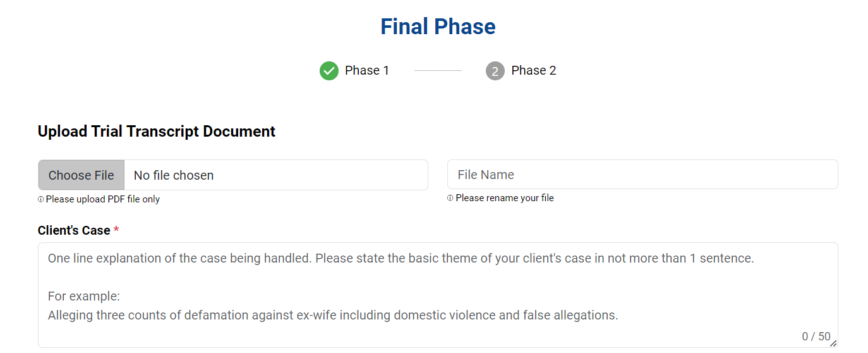
Task: Click the 0 / 50 character counter
Action: coord(816,337)
